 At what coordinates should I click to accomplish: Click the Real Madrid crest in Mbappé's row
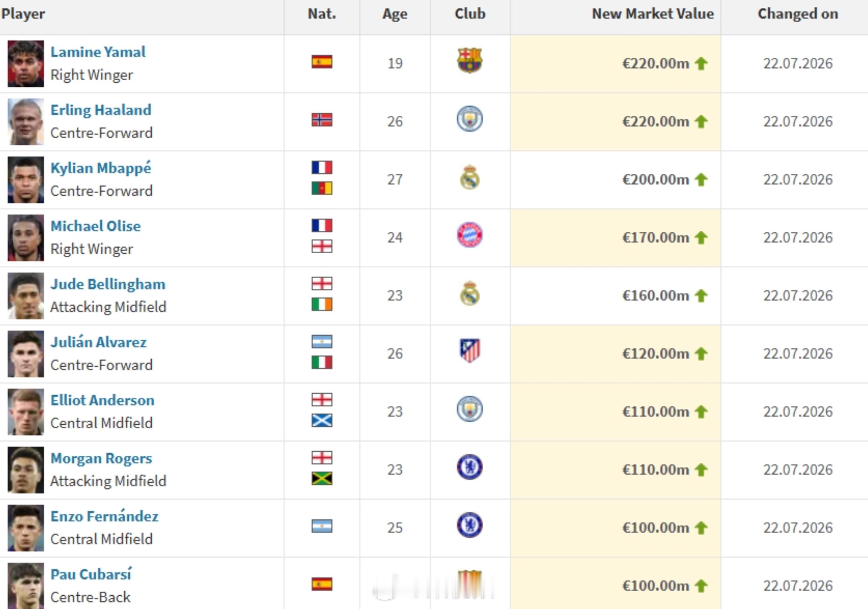point(469,177)
